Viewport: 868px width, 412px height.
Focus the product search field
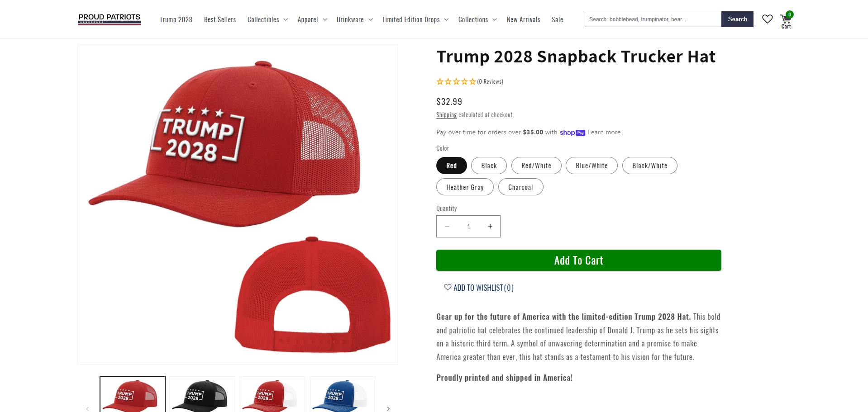click(653, 19)
